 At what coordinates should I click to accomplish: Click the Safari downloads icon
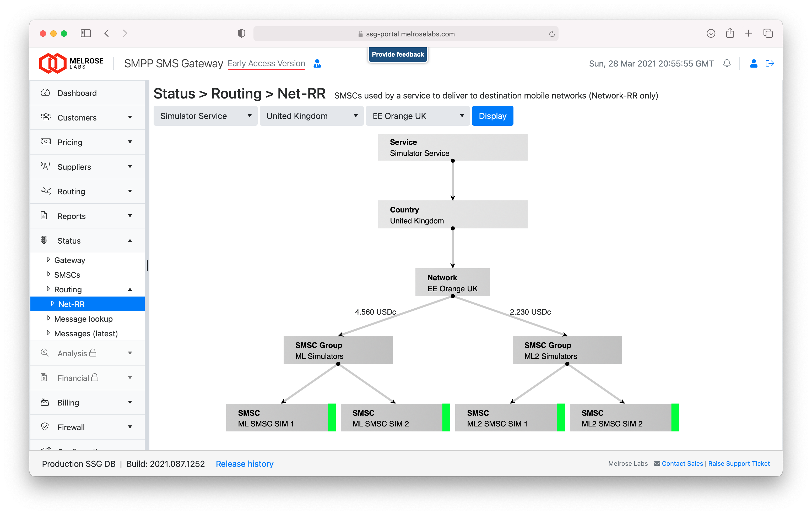711,33
